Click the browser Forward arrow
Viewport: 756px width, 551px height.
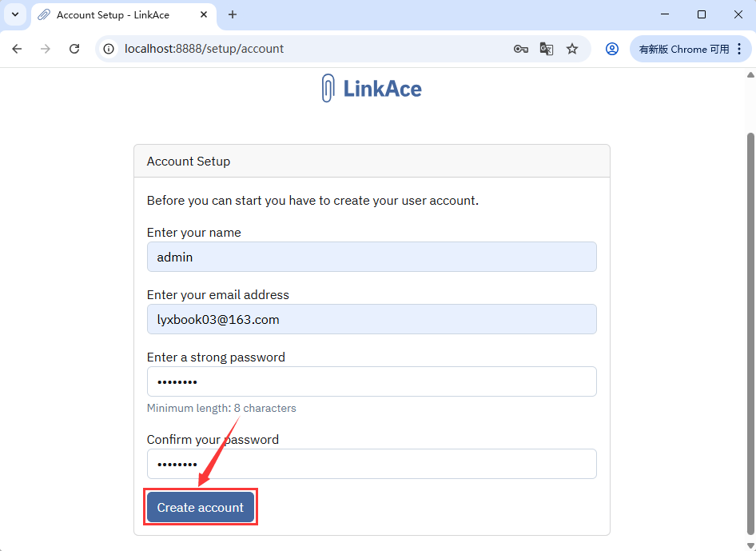pyautogui.click(x=46, y=49)
